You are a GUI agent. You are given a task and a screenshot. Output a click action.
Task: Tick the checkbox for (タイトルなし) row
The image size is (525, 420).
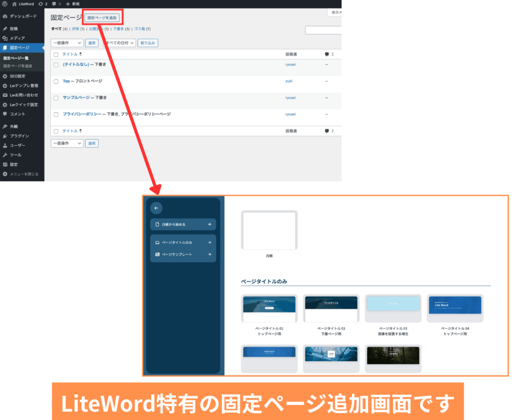click(x=56, y=65)
